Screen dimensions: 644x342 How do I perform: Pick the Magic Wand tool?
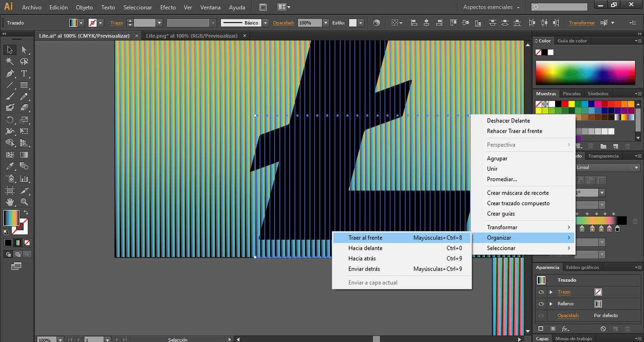10,61
